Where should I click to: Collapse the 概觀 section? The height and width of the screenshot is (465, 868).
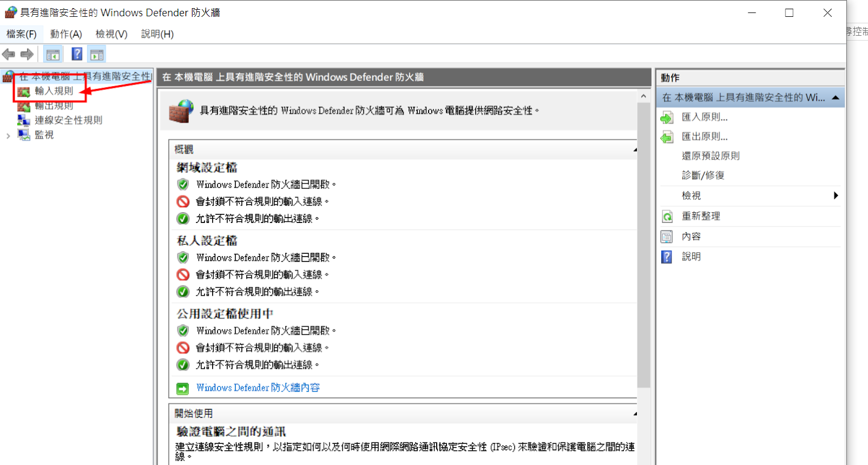(635, 149)
